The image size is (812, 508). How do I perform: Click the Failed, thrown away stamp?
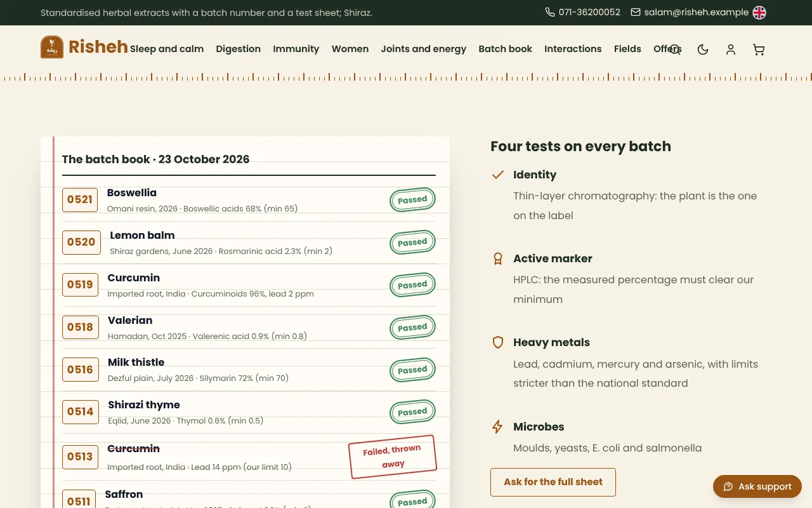click(393, 457)
